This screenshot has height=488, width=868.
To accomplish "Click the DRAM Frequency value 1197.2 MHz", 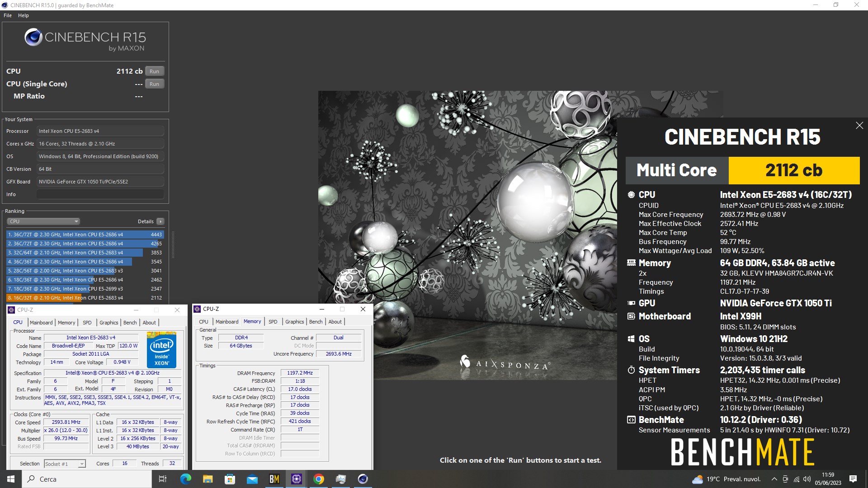I will [300, 373].
